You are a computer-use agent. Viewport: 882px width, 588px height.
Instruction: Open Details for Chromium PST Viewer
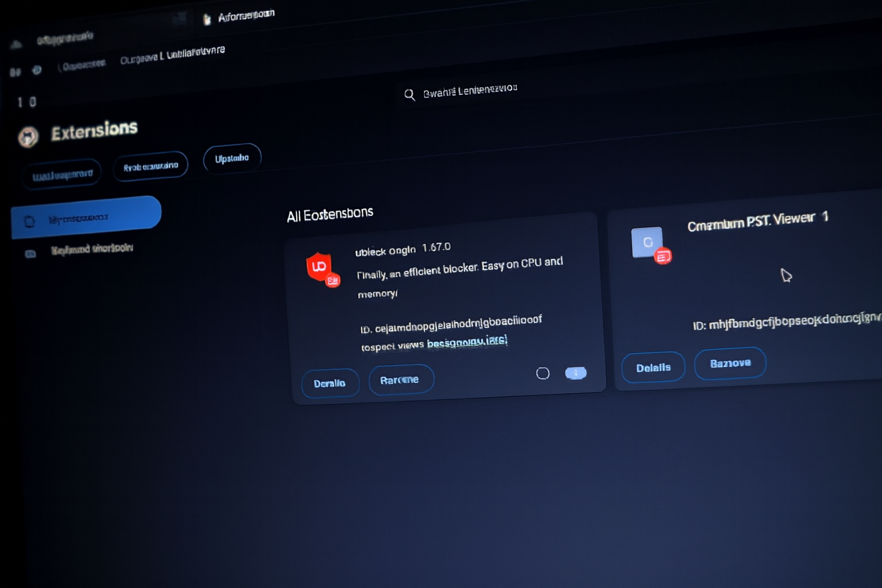coord(653,367)
